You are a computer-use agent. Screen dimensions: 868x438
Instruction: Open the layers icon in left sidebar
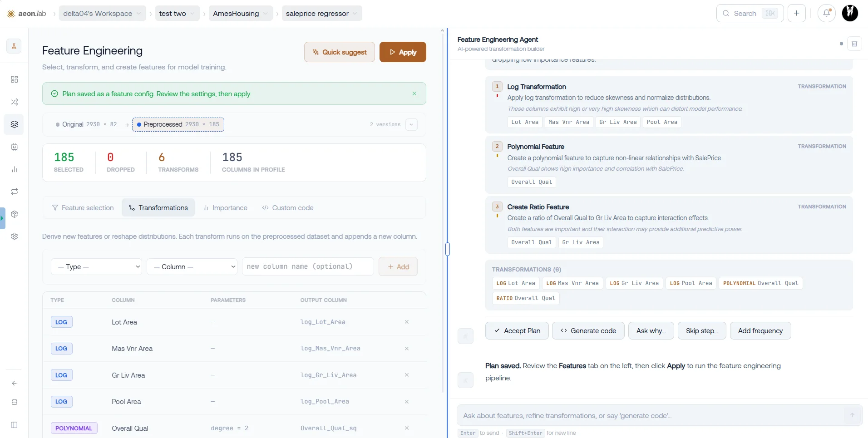[14, 124]
